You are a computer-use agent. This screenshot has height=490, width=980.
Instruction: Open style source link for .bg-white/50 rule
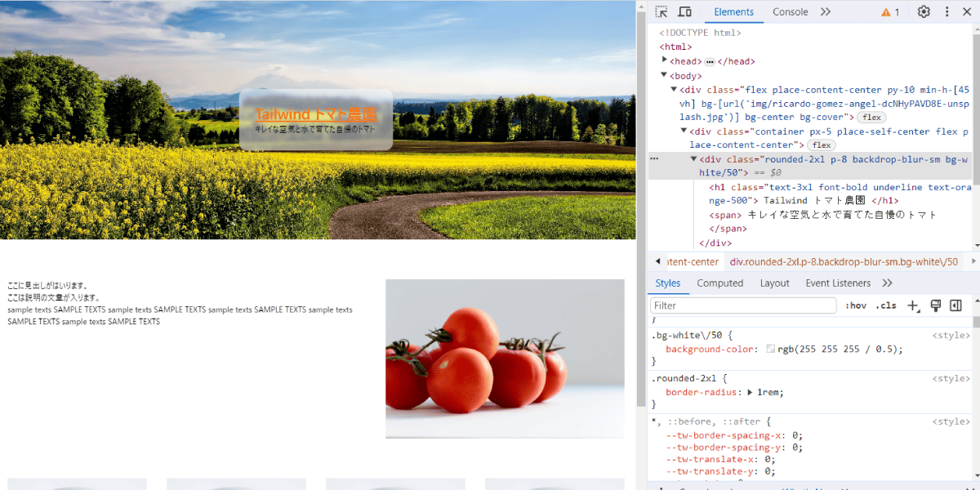pos(951,336)
